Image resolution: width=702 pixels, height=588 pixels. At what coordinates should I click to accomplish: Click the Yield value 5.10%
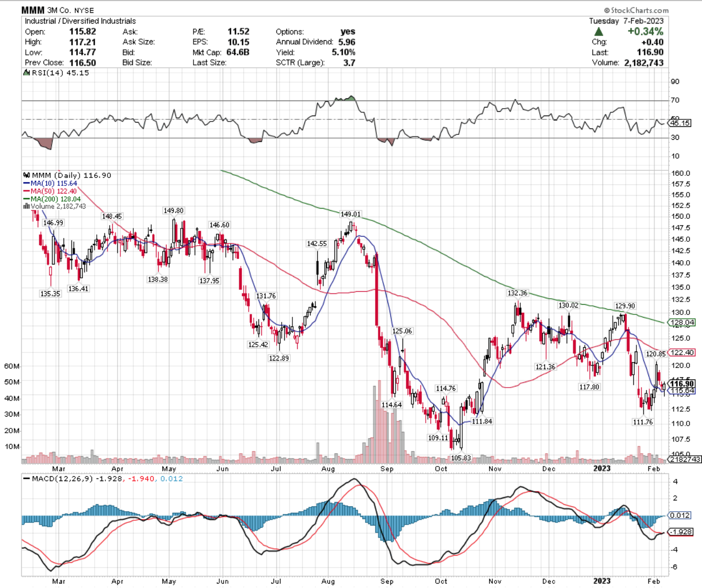point(343,52)
